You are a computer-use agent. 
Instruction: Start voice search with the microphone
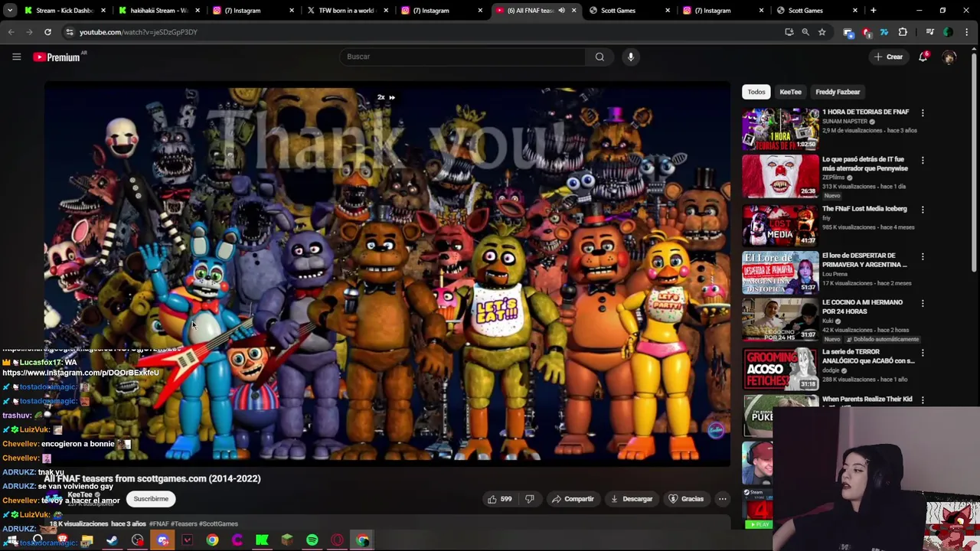point(631,57)
